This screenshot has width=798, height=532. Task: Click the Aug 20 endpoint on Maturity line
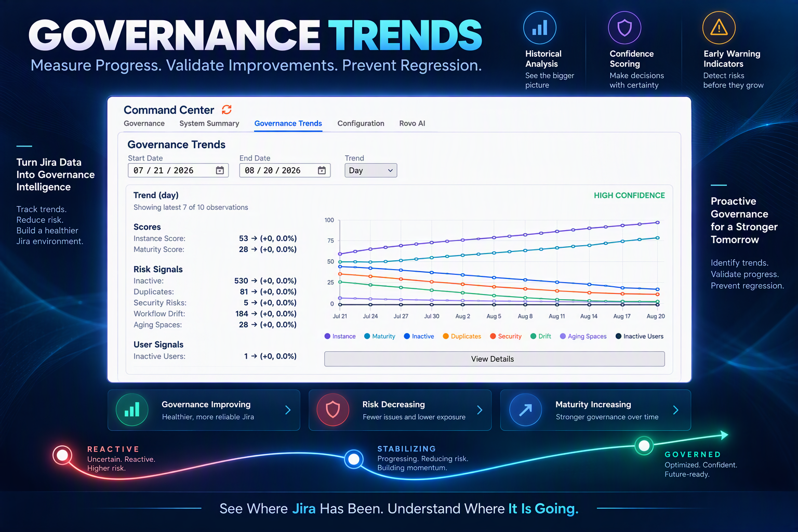pos(658,238)
